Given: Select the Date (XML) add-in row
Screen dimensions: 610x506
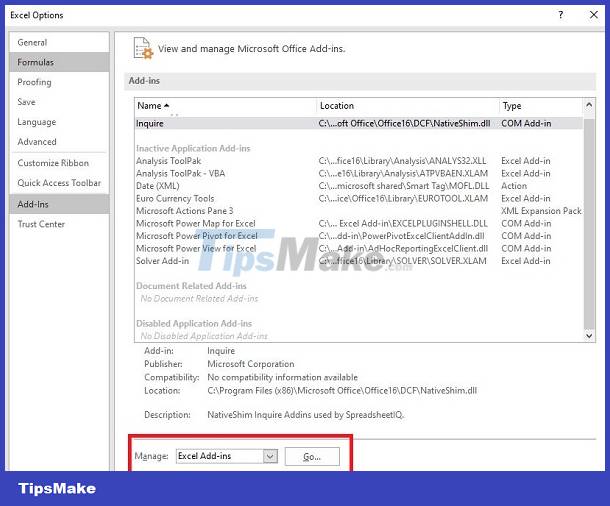Looking at the screenshot, I should pos(359,186).
